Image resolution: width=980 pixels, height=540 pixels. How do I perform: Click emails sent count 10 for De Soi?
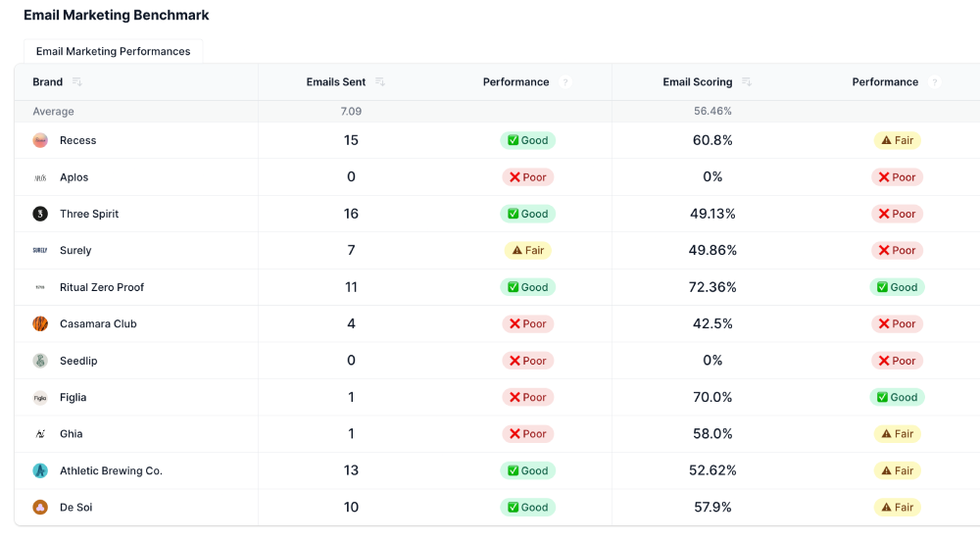point(351,508)
